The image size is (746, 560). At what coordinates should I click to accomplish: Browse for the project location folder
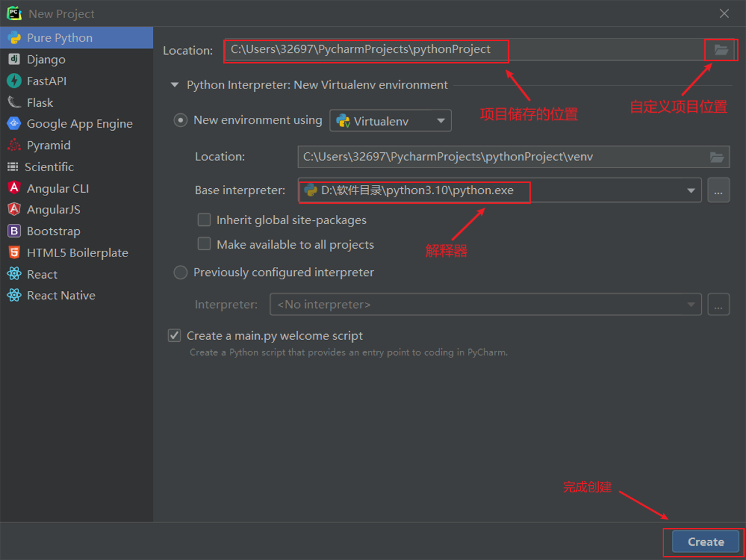[721, 49]
